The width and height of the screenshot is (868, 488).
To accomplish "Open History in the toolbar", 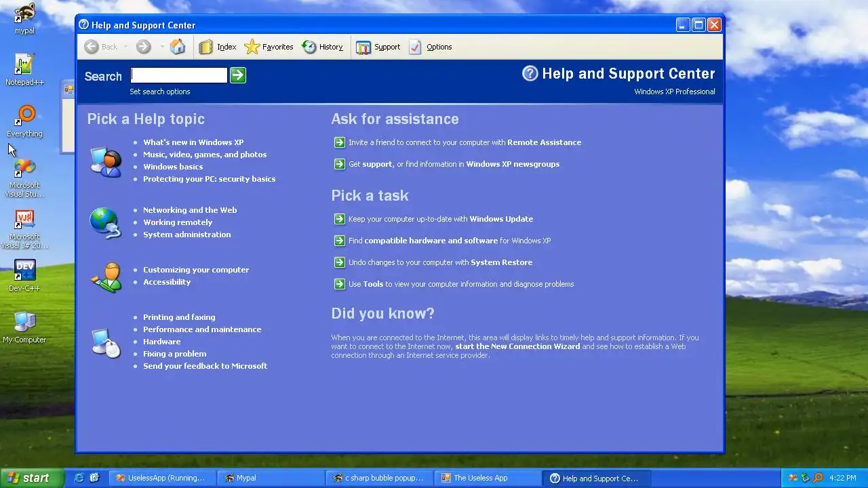I will pyautogui.click(x=322, y=47).
